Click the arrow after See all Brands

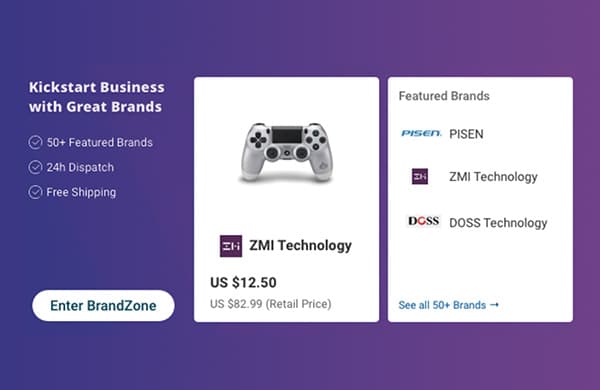pos(494,305)
